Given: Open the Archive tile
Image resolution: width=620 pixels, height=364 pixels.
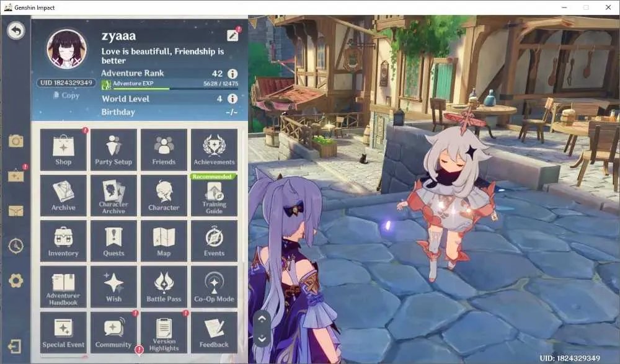Looking at the screenshot, I should (63, 195).
